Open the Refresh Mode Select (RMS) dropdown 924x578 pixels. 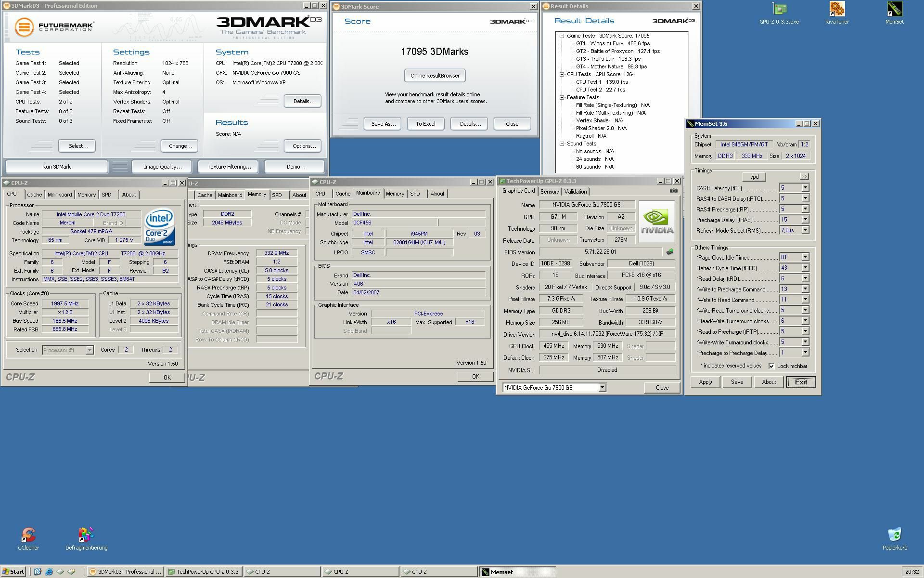805,230
